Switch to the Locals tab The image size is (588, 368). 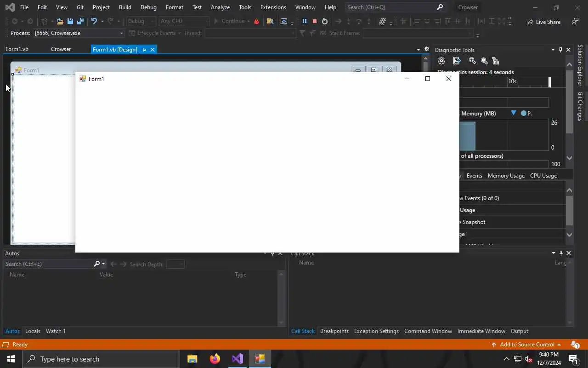(x=33, y=331)
